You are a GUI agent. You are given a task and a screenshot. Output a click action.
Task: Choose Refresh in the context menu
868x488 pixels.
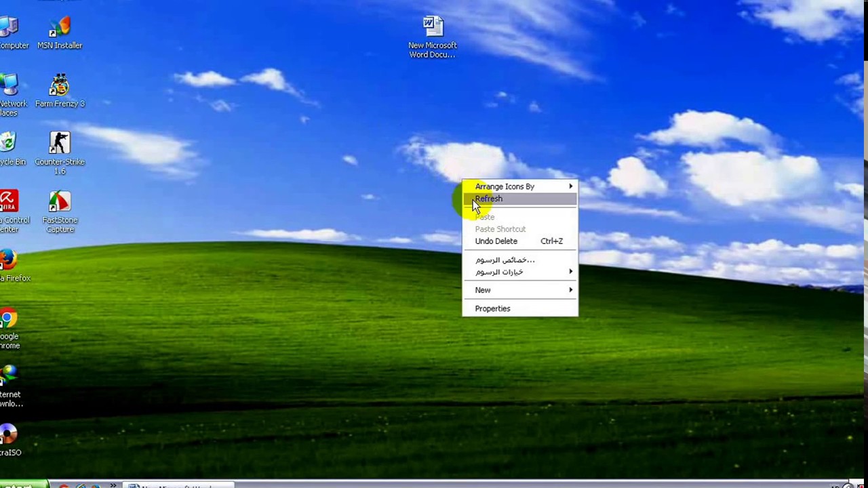(520, 199)
